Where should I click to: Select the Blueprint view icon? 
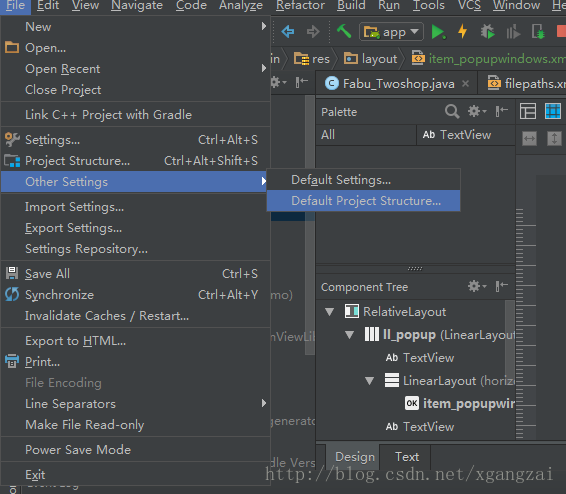coord(553,111)
